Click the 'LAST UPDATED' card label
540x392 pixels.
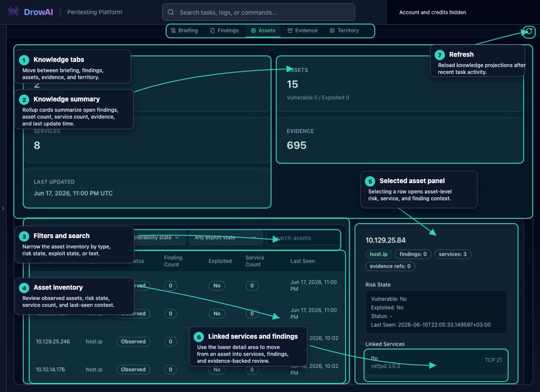(54, 182)
